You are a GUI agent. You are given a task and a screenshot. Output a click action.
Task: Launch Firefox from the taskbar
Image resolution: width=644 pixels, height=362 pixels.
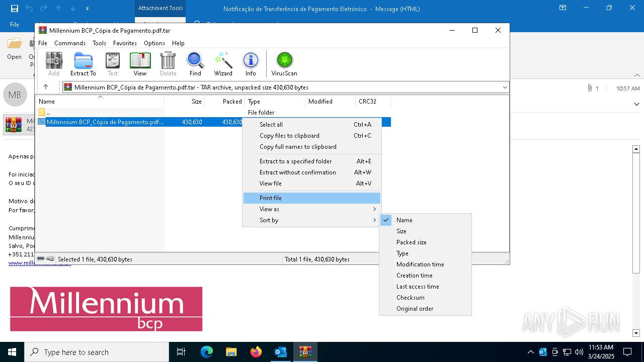coord(256,352)
